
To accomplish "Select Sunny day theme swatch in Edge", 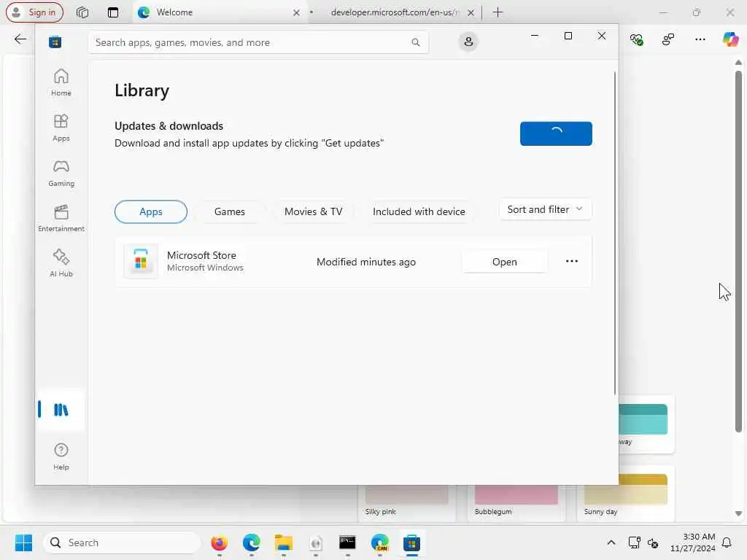I will (x=626, y=494).
